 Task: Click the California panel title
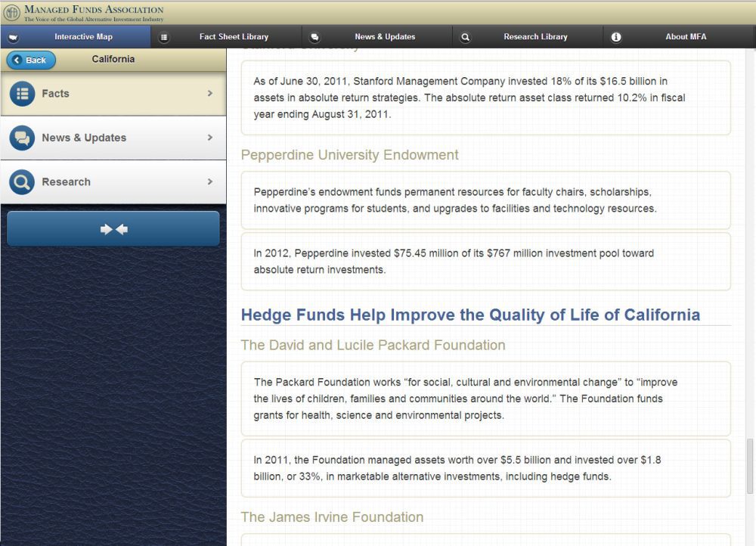(113, 59)
